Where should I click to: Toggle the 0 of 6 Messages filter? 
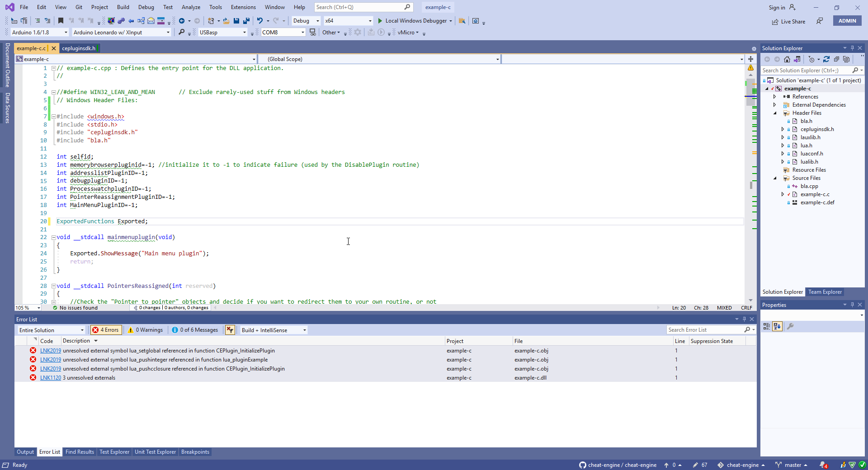coord(195,330)
